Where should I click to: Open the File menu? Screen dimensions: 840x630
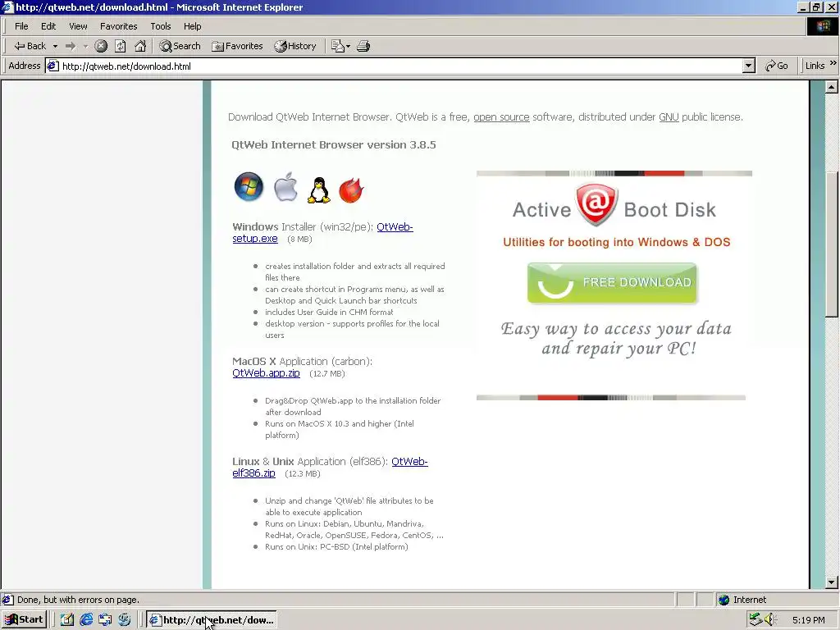coord(21,26)
